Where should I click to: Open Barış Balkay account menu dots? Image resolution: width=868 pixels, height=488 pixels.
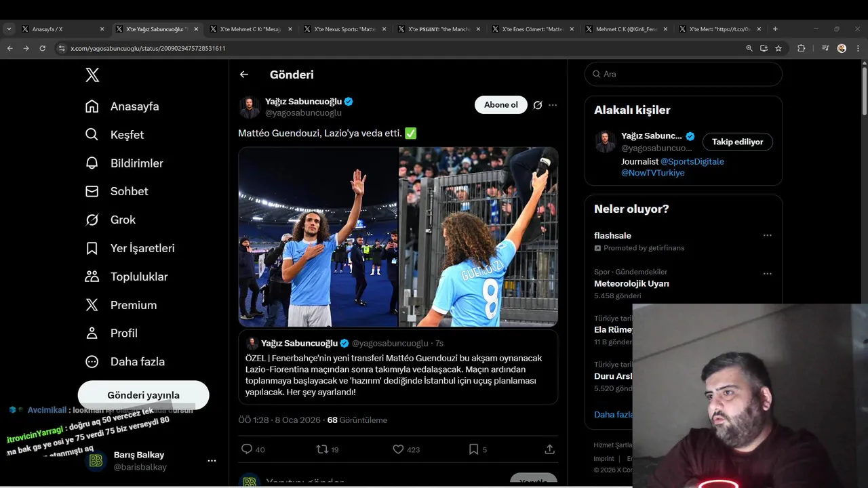click(x=212, y=461)
